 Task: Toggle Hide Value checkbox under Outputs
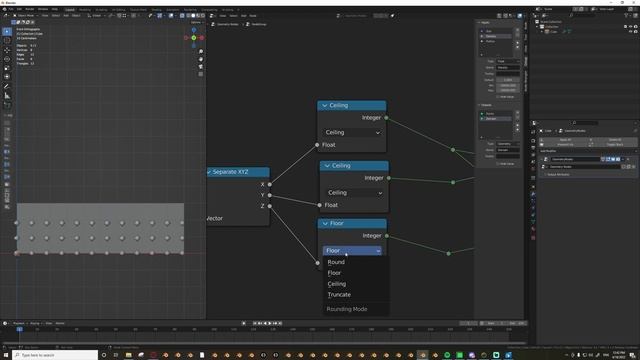click(x=498, y=163)
